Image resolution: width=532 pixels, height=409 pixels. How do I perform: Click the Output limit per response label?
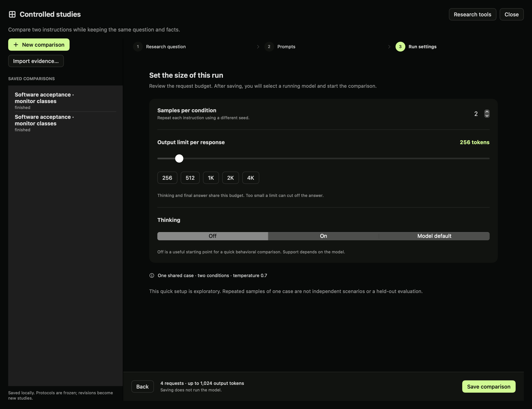[x=191, y=142]
